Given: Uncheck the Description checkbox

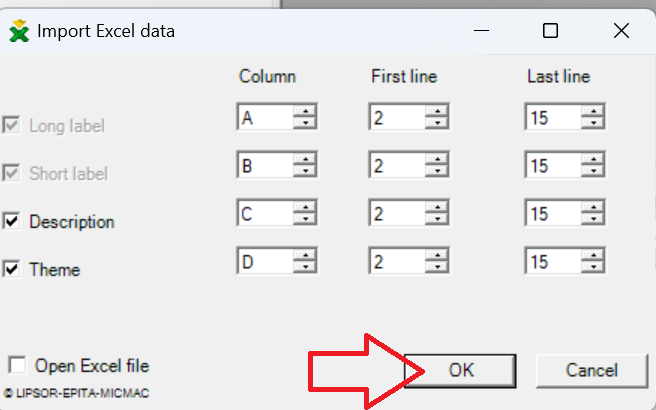Looking at the screenshot, I should pyautogui.click(x=11, y=221).
